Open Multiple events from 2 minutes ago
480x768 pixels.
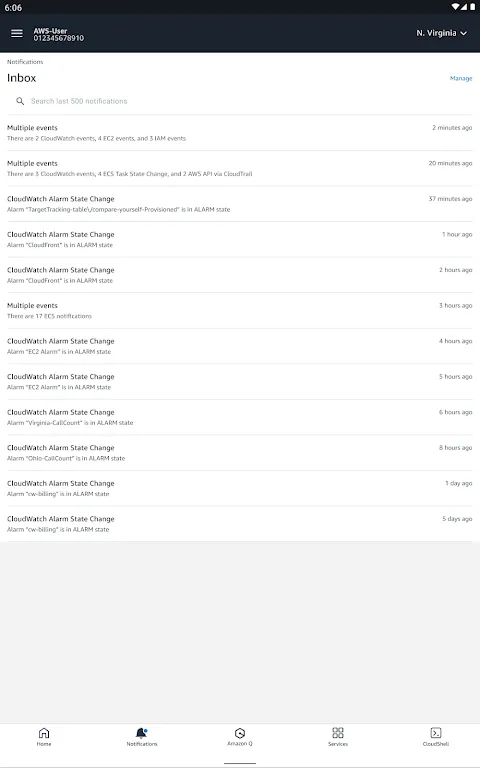coord(240,133)
